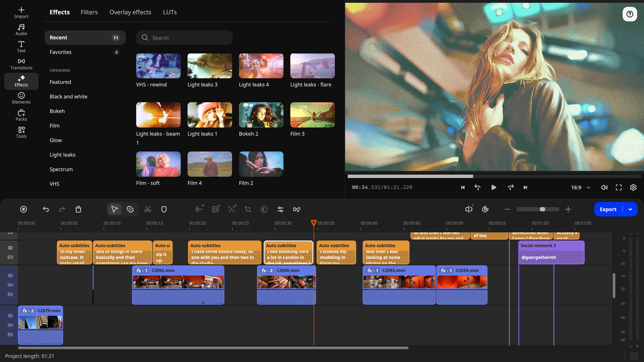
Task: Toggle unlink icon on C2579.mov track
Action: point(10,335)
